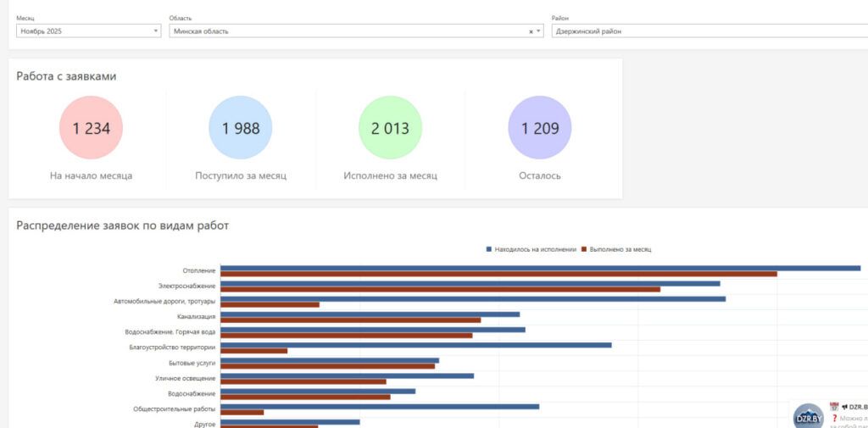Click the blue Благоустройство территории bar
The width and height of the screenshot is (868, 428).
click(415, 345)
